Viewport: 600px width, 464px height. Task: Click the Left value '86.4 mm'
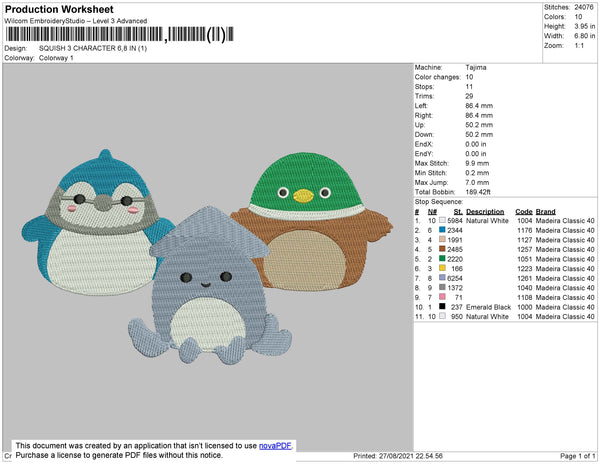tap(479, 106)
